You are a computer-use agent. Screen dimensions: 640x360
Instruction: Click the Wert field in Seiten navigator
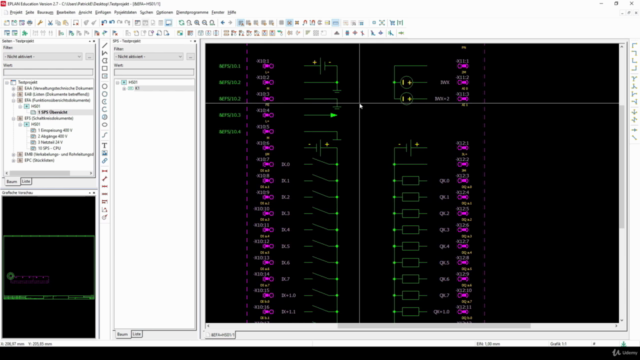(x=48, y=72)
